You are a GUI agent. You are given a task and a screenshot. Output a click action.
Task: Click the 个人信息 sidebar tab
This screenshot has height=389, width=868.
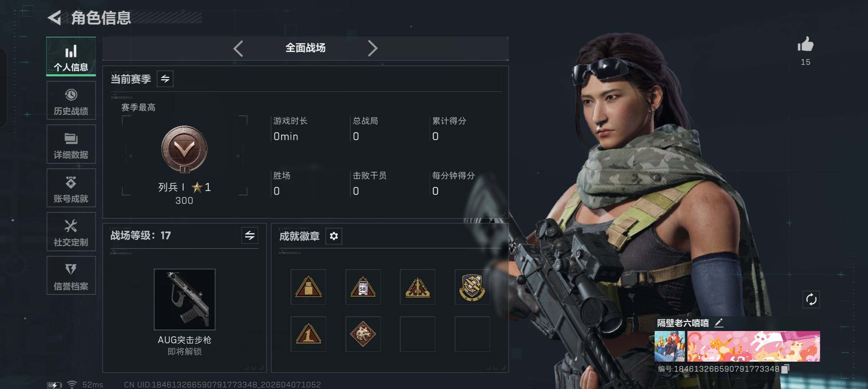click(71, 57)
